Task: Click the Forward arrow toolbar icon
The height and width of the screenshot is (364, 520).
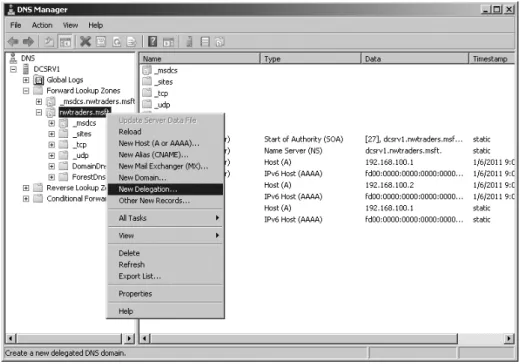Action: [28, 42]
